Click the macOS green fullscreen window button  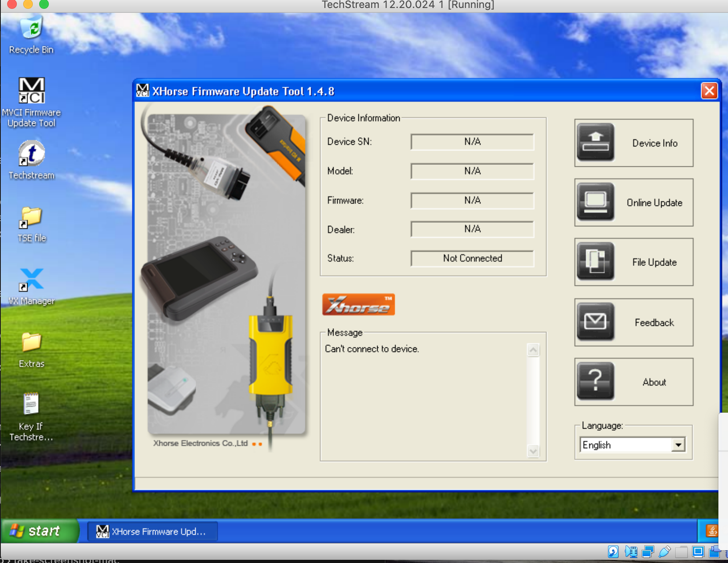click(x=44, y=4)
